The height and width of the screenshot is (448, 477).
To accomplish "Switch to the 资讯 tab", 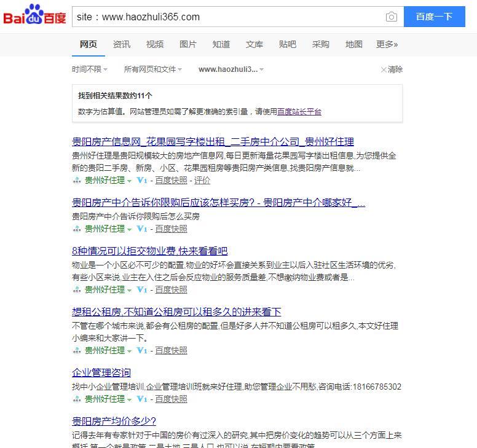I will (122, 44).
